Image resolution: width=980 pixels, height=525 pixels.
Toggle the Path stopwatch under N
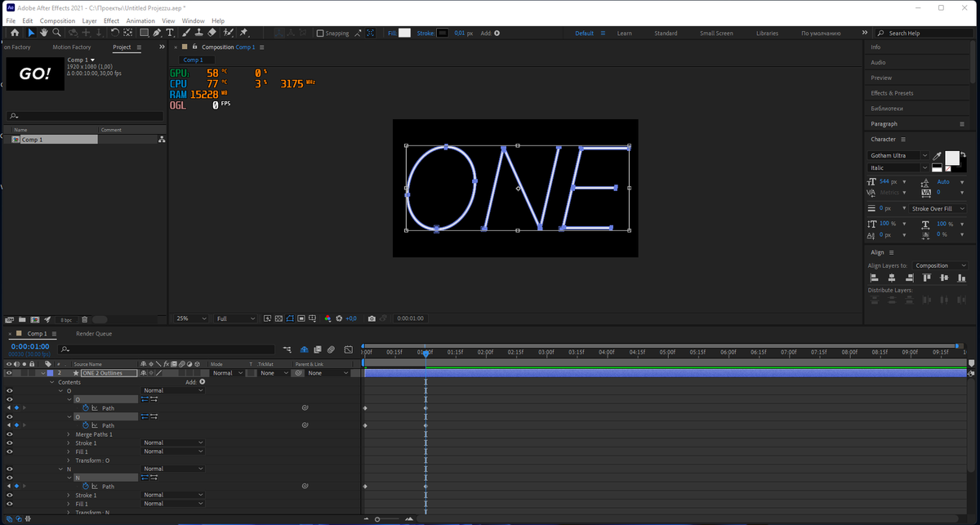coord(86,487)
